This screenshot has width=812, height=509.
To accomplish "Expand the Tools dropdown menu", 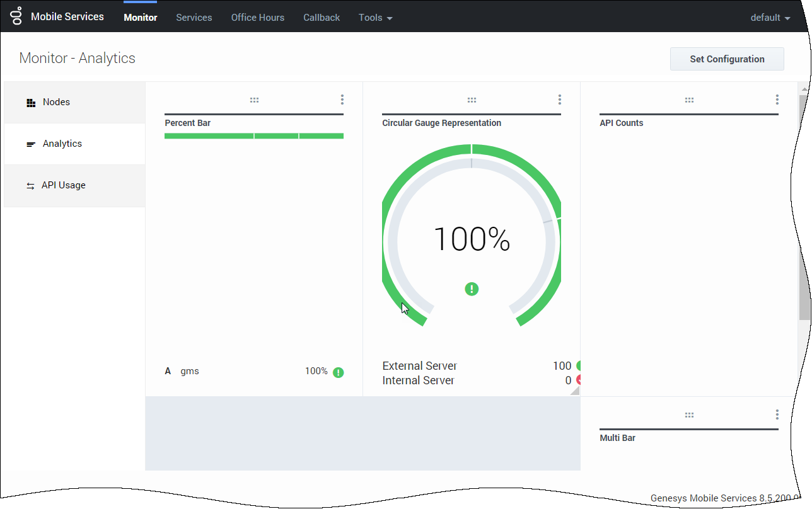I will [x=375, y=18].
